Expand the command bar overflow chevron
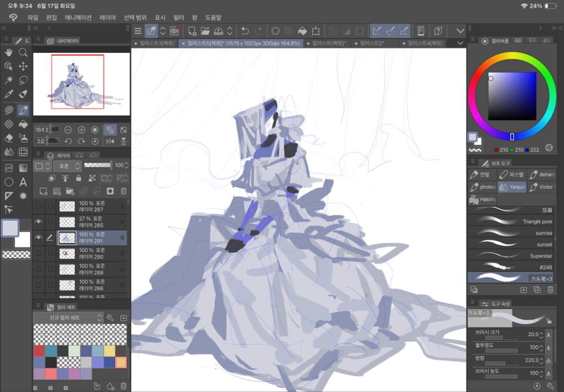This screenshot has height=392, width=564. 460,31
